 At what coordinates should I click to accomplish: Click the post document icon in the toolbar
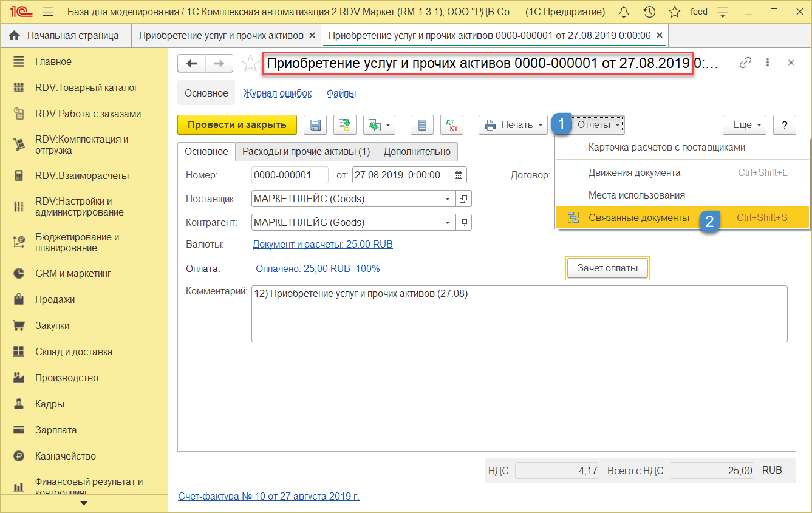[x=345, y=125]
